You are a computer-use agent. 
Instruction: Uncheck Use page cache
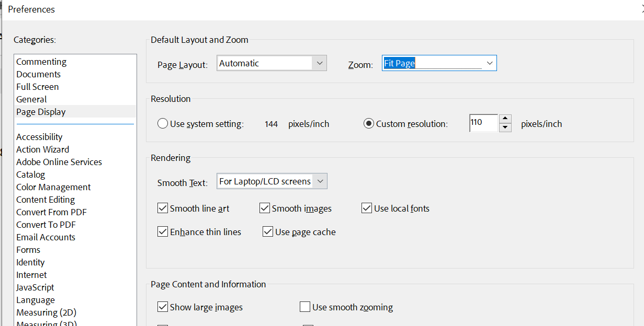coord(268,231)
